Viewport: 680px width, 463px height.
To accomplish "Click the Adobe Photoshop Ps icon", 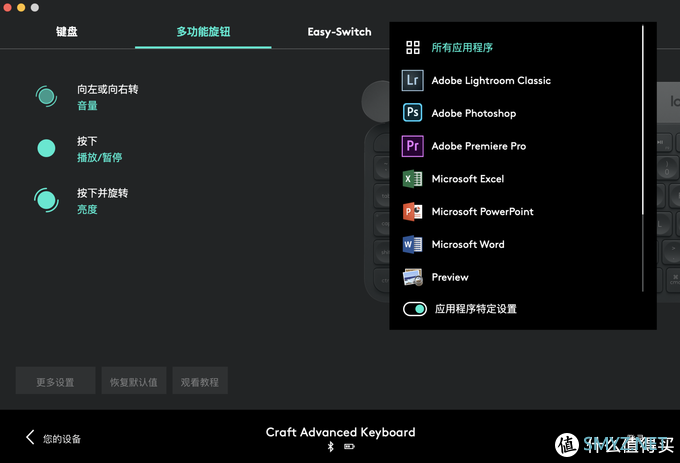I will [x=412, y=113].
